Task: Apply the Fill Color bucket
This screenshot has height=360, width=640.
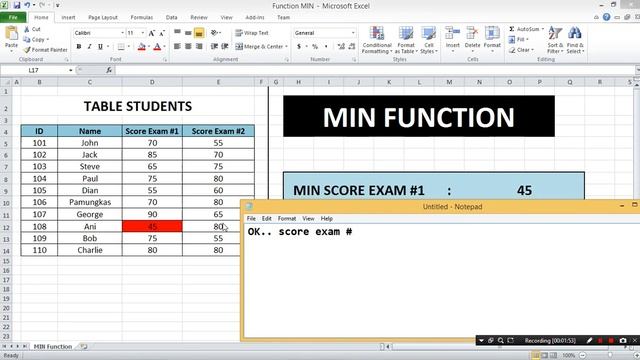Action: click(141, 47)
